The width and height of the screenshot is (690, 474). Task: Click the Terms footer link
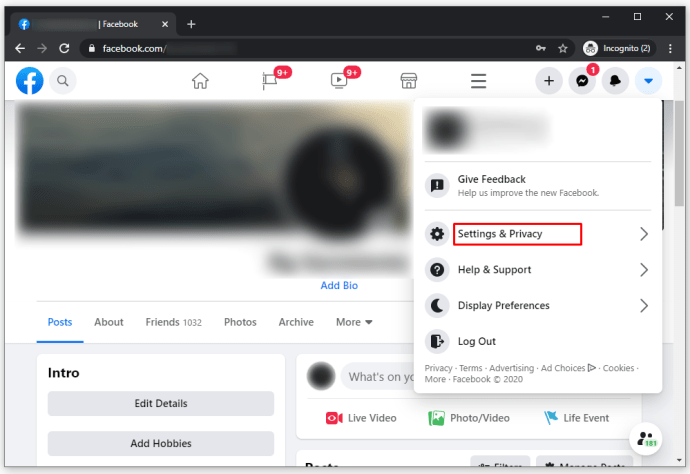471,368
